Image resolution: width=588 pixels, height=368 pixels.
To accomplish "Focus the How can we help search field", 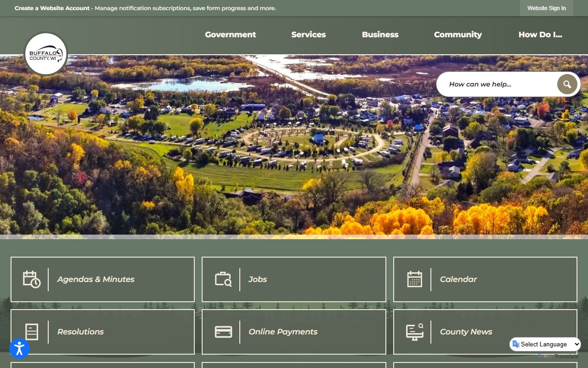I will coord(498,84).
